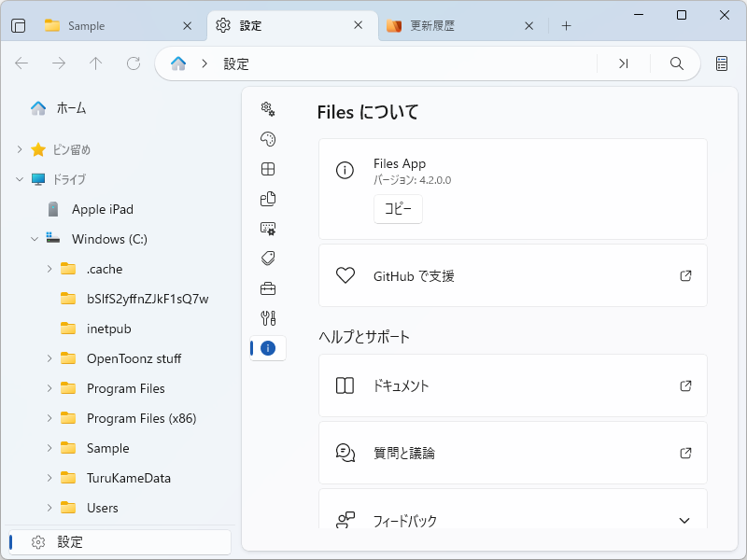The image size is (747, 560).
Task: Click 設定 in the address bar path
Action: pyautogui.click(x=236, y=63)
